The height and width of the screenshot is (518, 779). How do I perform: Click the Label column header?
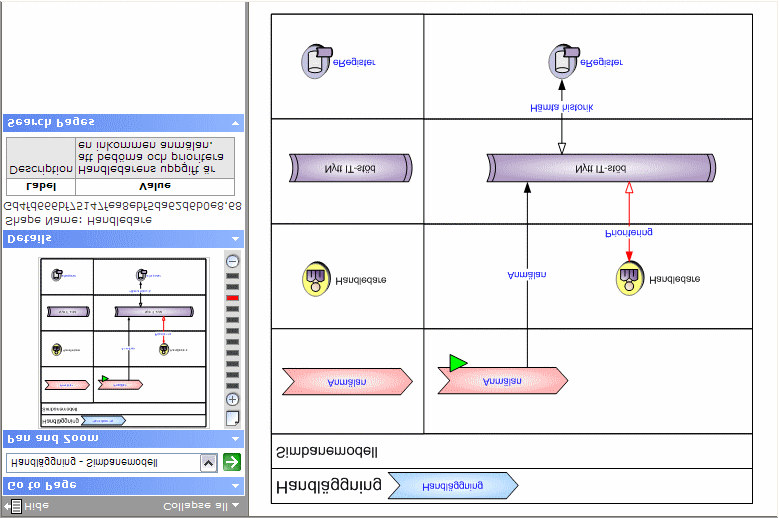click(x=41, y=187)
